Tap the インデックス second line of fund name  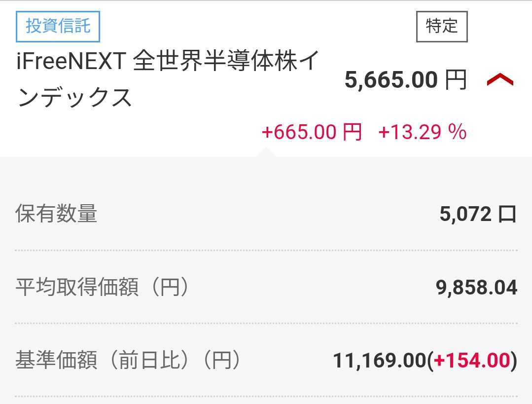click(x=74, y=97)
